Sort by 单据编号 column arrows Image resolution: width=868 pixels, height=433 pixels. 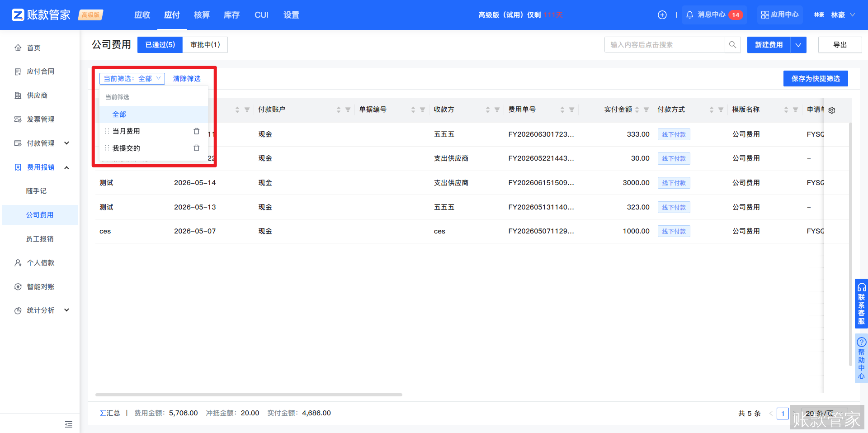413,110
